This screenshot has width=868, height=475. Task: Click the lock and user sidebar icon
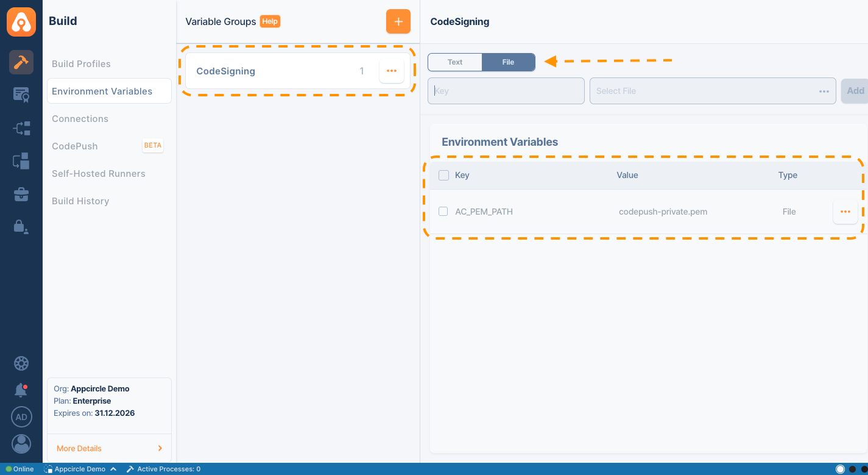(21, 227)
